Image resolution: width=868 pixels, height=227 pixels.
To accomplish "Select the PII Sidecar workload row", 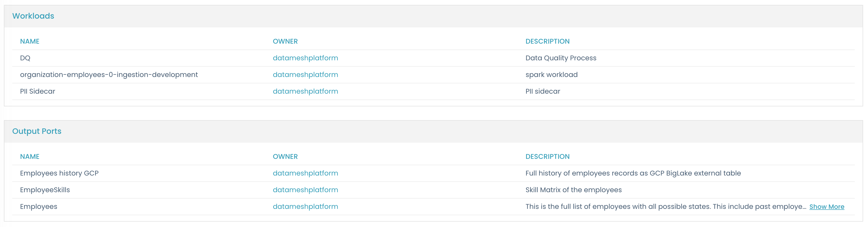I will [38, 91].
